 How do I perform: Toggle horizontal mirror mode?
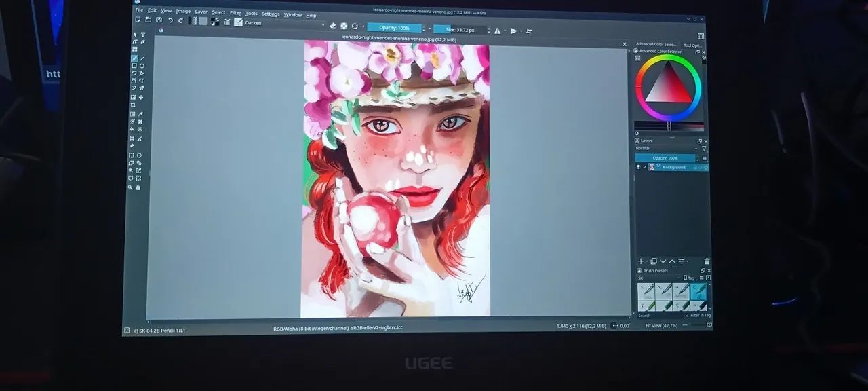click(x=497, y=31)
